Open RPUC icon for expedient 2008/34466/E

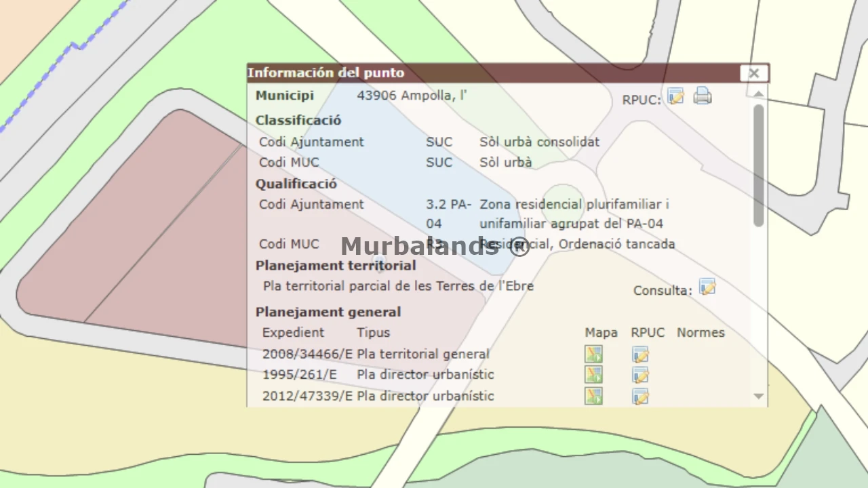(640, 354)
